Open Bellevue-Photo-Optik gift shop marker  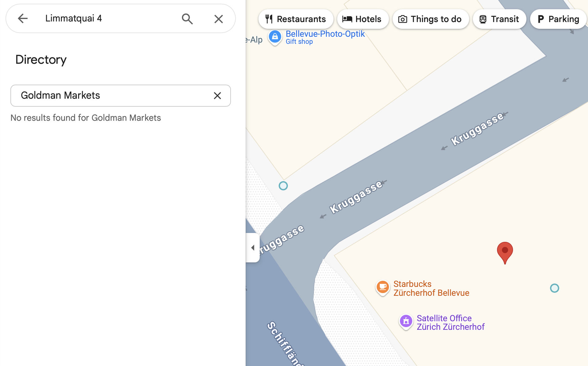click(x=275, y=37)
